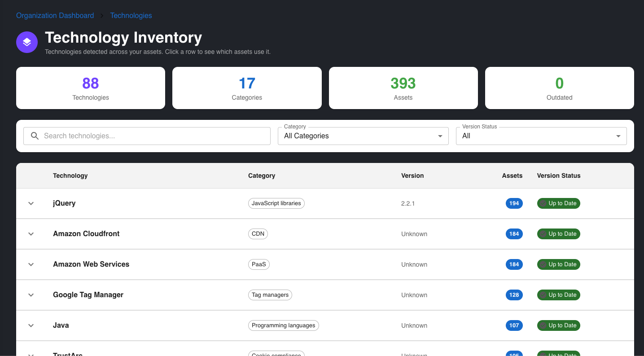The height and width of the screenshot is (356, 644).
Task: Click the search magnifier icon
Action: pyautogui.click(x=35, y=136)
